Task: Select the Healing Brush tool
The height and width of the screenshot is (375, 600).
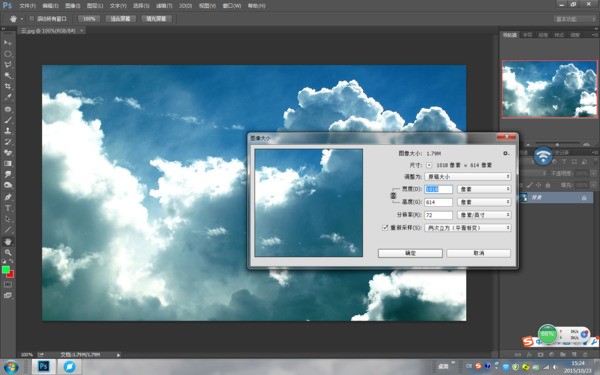Action: click(8, 109)
